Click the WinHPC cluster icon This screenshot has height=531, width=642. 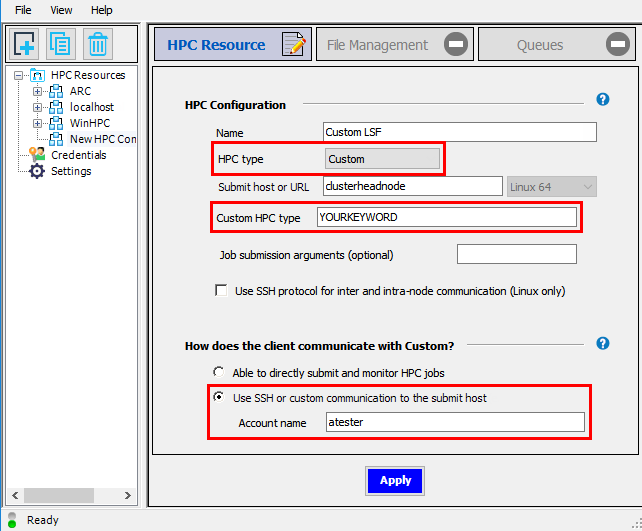click(56, 123)
